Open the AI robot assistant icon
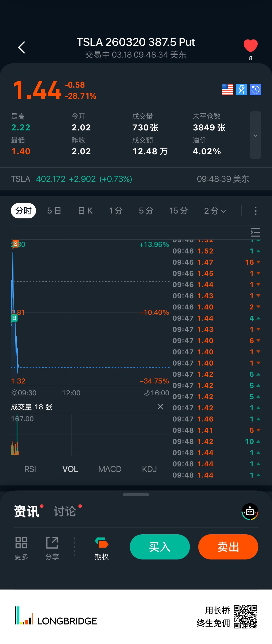Screen dimensions: 272x644 tap(250, 512)
